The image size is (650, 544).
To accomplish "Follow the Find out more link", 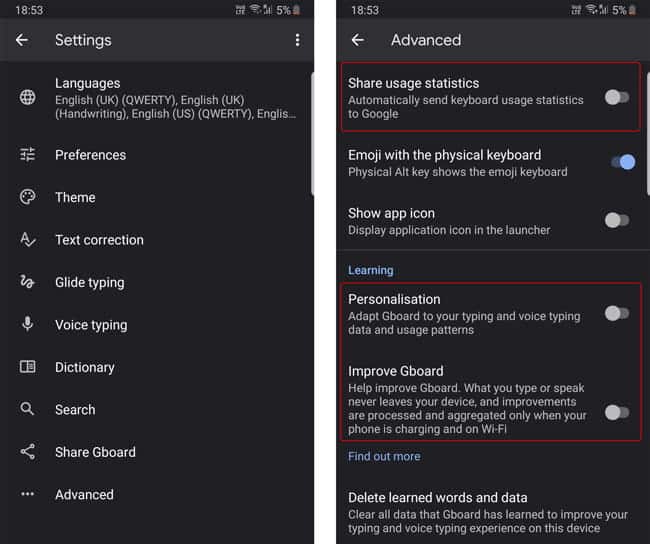I will [x=384, y=457].
